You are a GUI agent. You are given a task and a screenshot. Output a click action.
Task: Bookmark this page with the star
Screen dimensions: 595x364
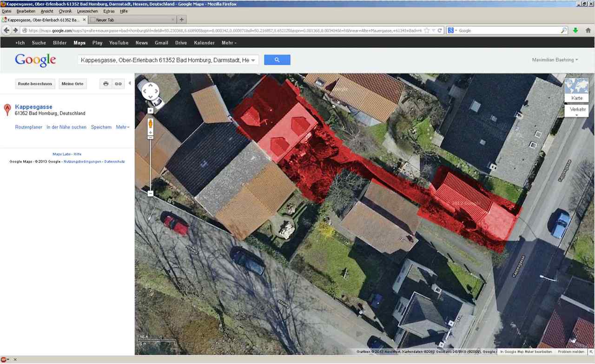tap(426, 31)
